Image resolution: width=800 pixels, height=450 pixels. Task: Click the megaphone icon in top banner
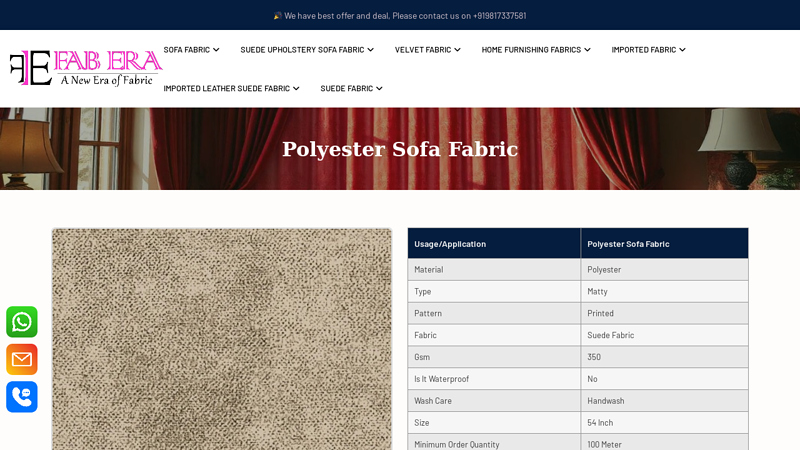[x=278, y=16]
